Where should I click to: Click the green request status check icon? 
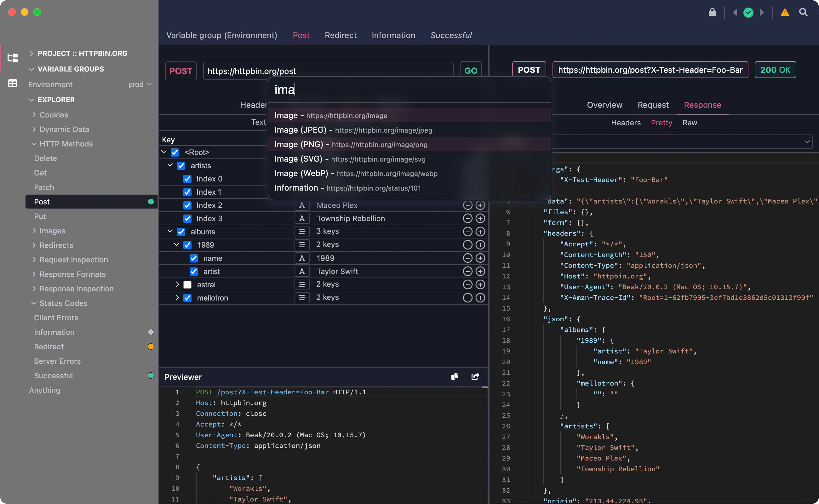coord(748,12)
